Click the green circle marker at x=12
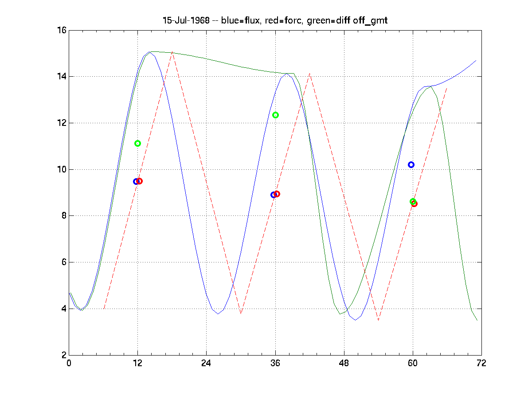Image resolution: width=532 pixels, height=399 pixels. (137, 143)
